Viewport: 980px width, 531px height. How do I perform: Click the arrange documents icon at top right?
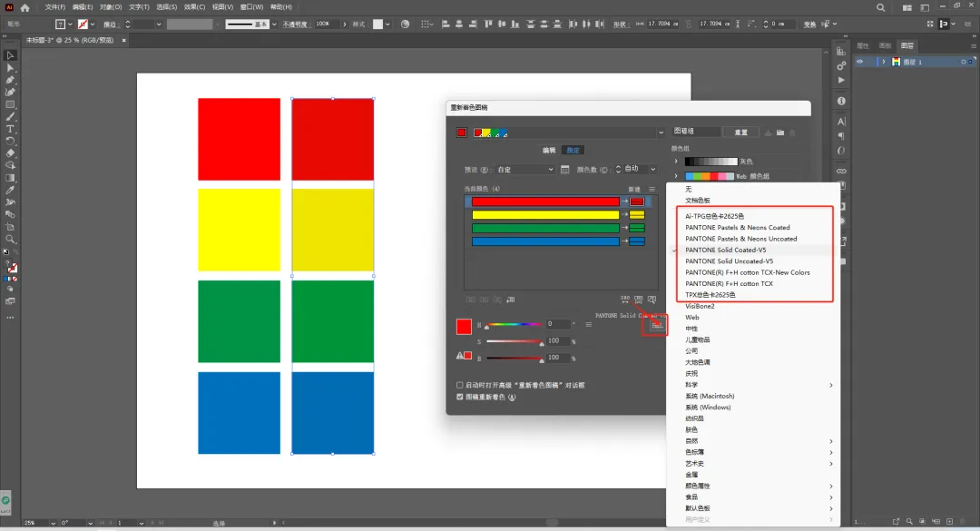906,7
